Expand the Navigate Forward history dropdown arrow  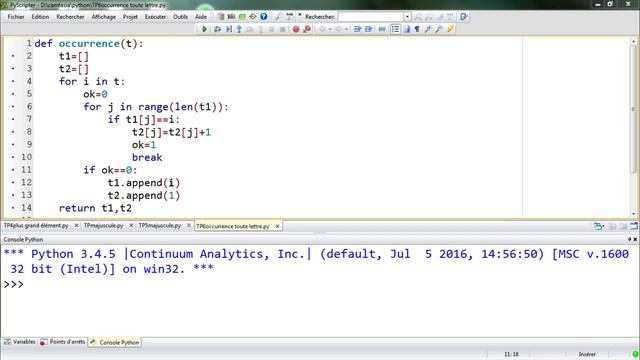tap(346, 29)
